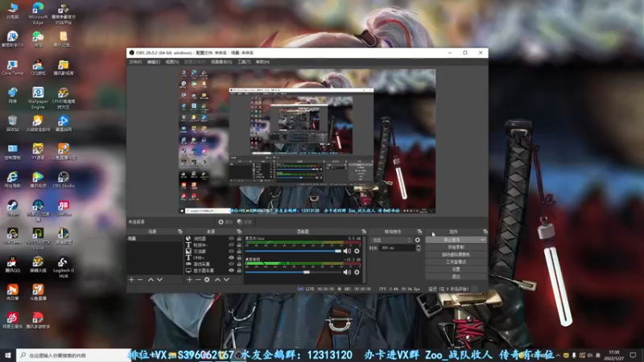Click the Start Recording button
This screenshot has width=644, height=362.
click(456, 247)
